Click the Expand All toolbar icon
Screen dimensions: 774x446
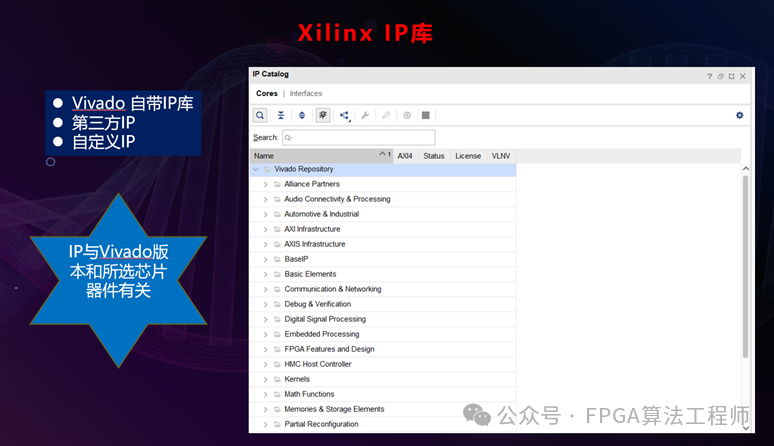click(302, 116)
